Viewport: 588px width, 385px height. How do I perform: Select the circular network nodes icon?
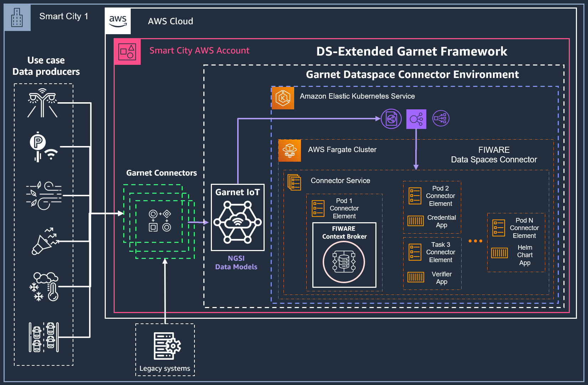[441, 118]
